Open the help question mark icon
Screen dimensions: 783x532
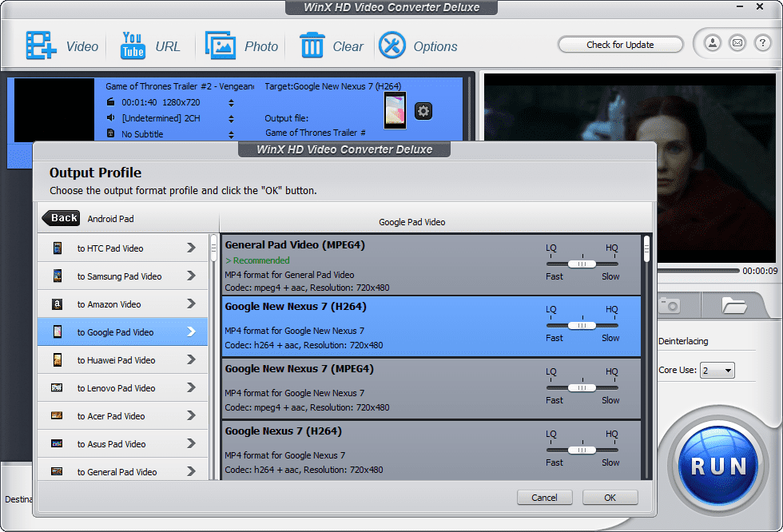tap(762, 43)
